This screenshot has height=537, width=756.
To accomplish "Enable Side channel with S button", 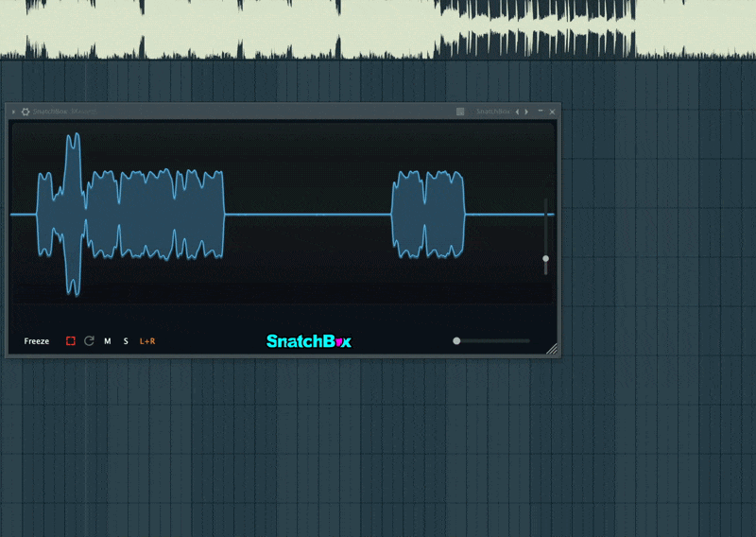I will [x=126, y=341].
